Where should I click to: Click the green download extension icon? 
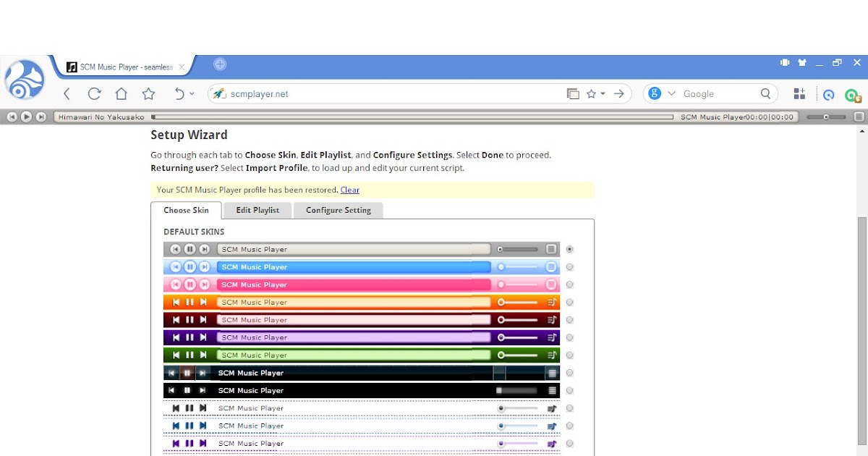coord(852,95)
